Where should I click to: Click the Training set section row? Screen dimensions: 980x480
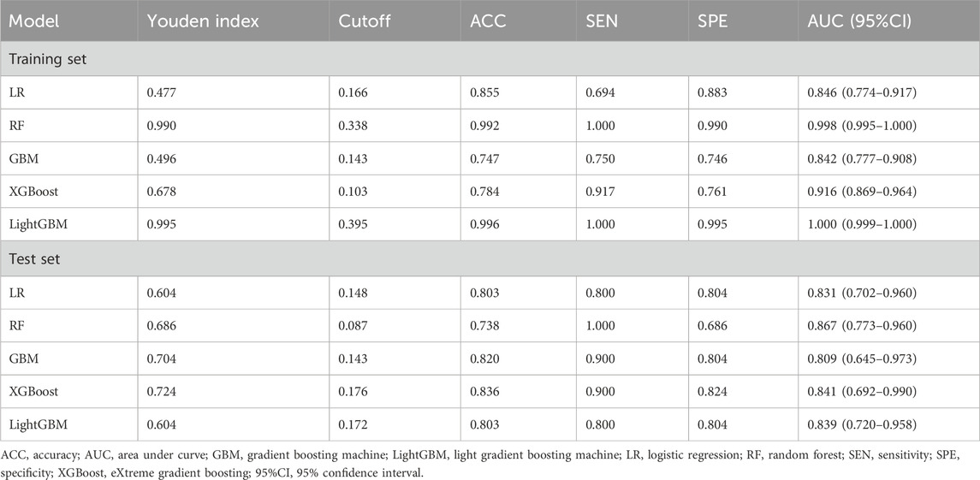[490, 59]
